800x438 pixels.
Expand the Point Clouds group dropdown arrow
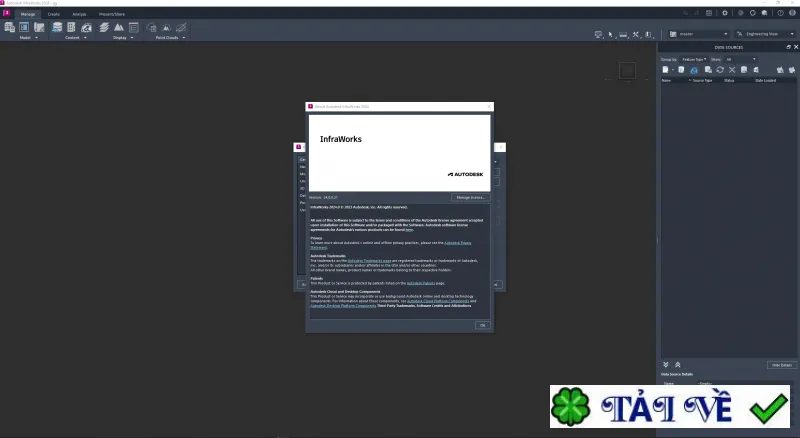click(x=184, y=38)
